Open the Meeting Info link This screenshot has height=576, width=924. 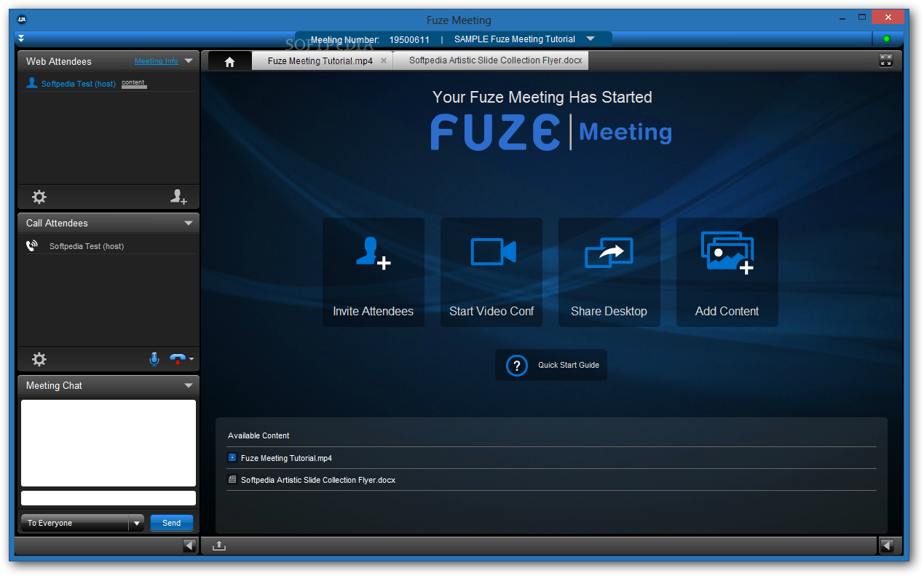[x=156, y=61]
